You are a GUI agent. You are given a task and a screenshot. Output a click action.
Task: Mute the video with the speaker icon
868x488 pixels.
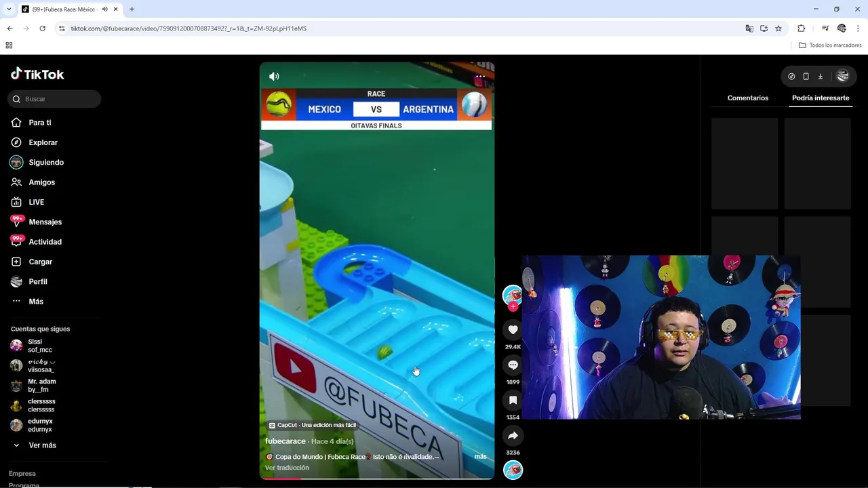click(x=274, y=76)
